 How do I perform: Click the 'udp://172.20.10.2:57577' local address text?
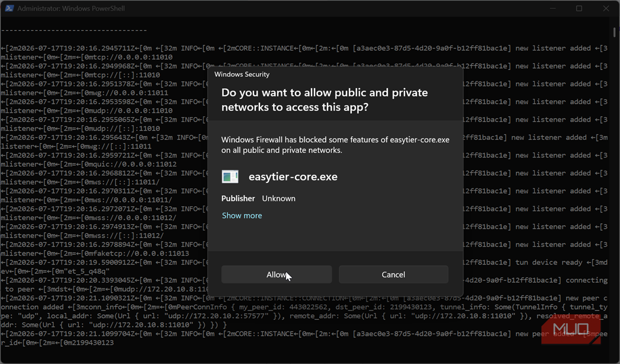(217, 316)
